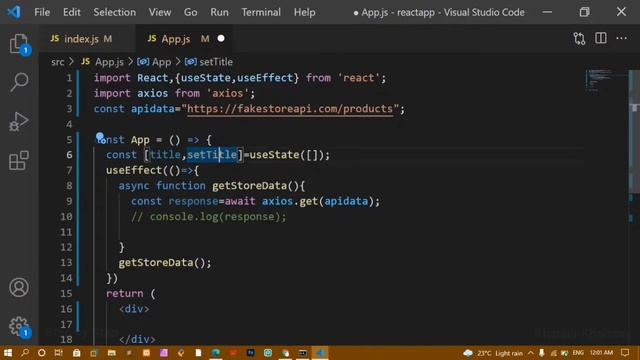640x360 pixels.
Task: Open the Go menu
Action: pyautogui.click(x=191, y=12)
